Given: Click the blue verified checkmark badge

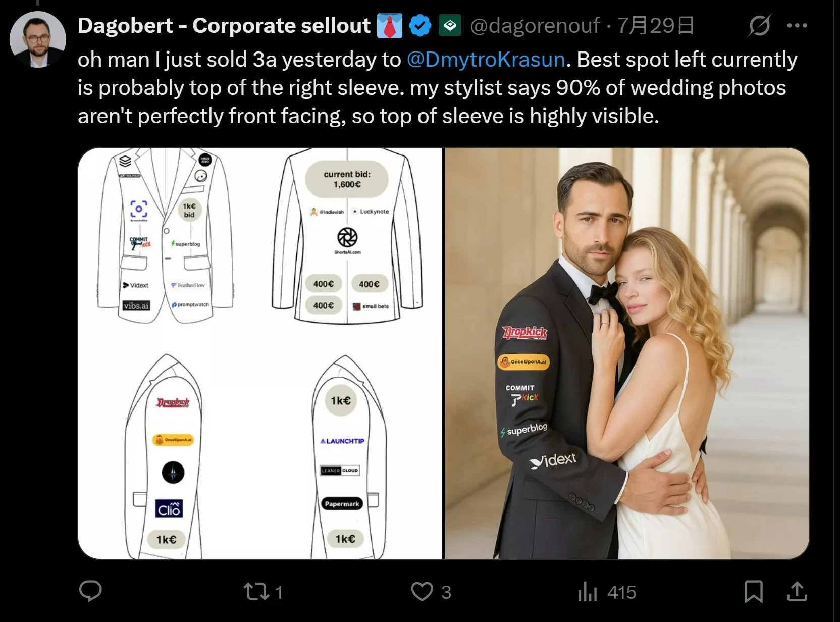Looking at the screenshot, I should tap(420, 26).
